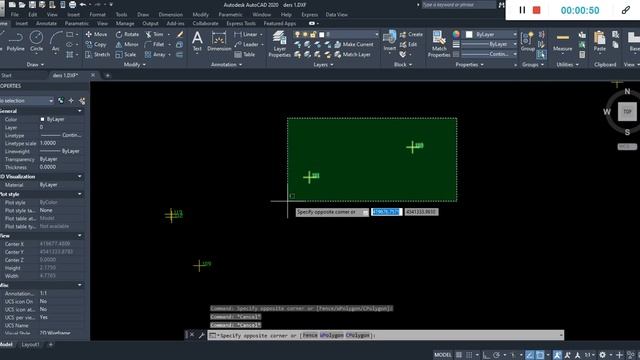The width and height of the screenshot is (640, 360).
Task: Select the Polyline draw tool
Action: (16, 42)
